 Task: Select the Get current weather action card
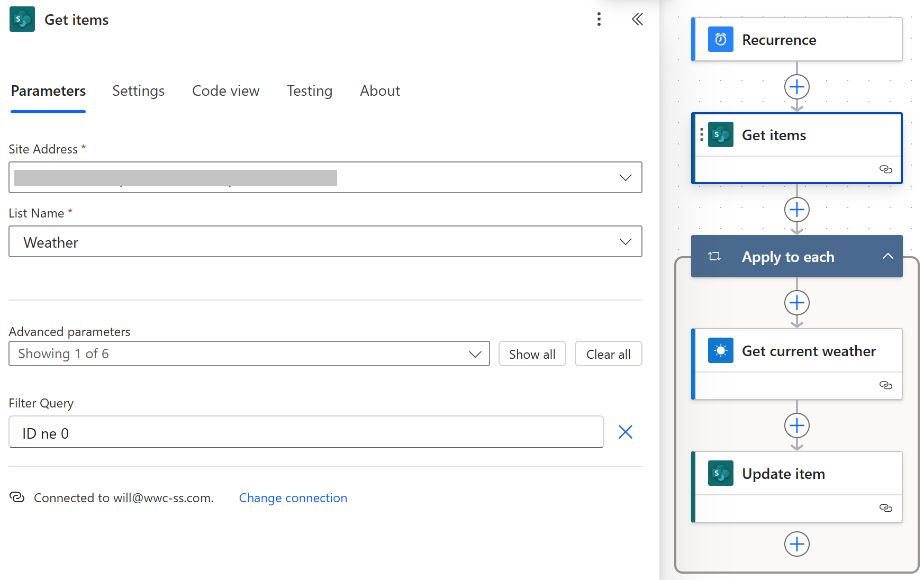(797, 364)
